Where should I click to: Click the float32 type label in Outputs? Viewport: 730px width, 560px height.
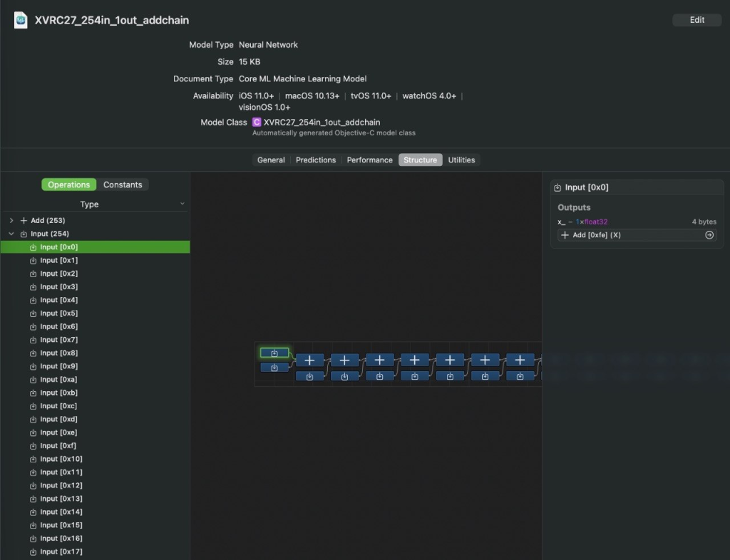tap(596, 222)
